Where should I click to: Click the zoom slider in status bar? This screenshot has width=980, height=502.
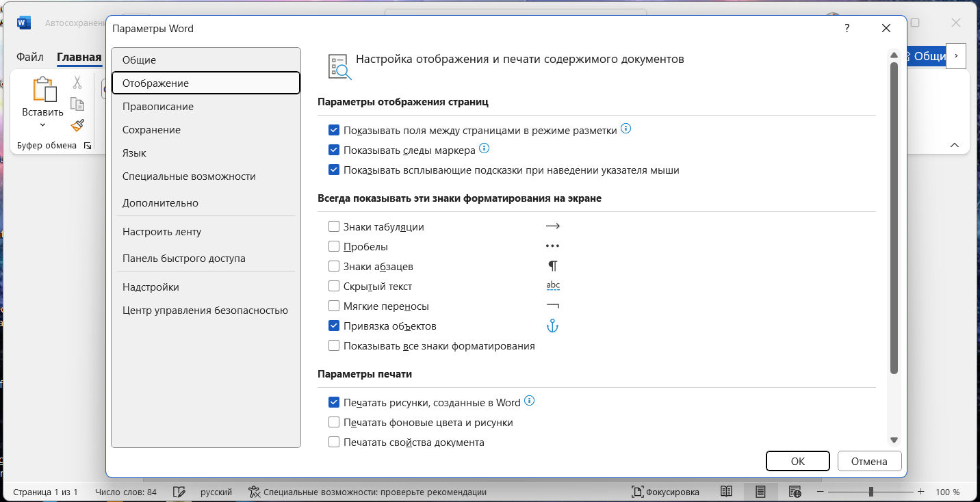pyautogui.click(x=871, y=492)
